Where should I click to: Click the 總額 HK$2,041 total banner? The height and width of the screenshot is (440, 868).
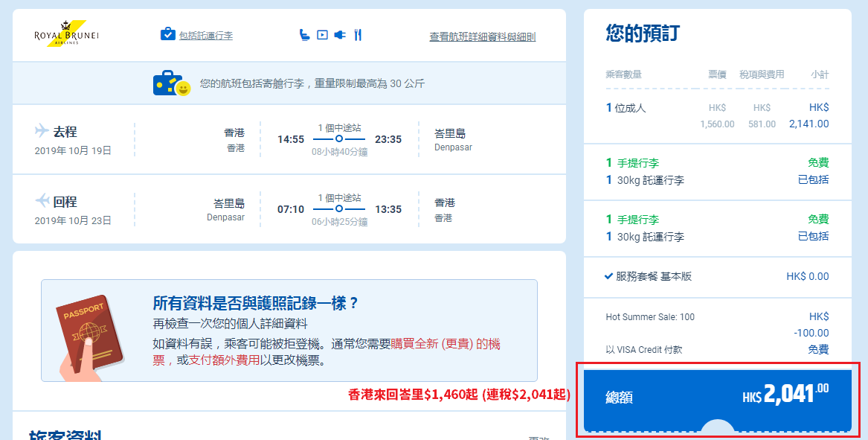point(718,400)
